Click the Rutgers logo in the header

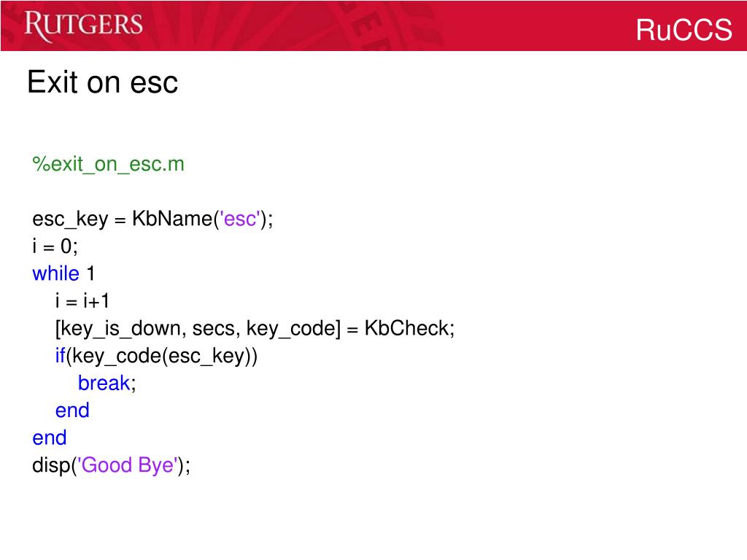point(83,25)
